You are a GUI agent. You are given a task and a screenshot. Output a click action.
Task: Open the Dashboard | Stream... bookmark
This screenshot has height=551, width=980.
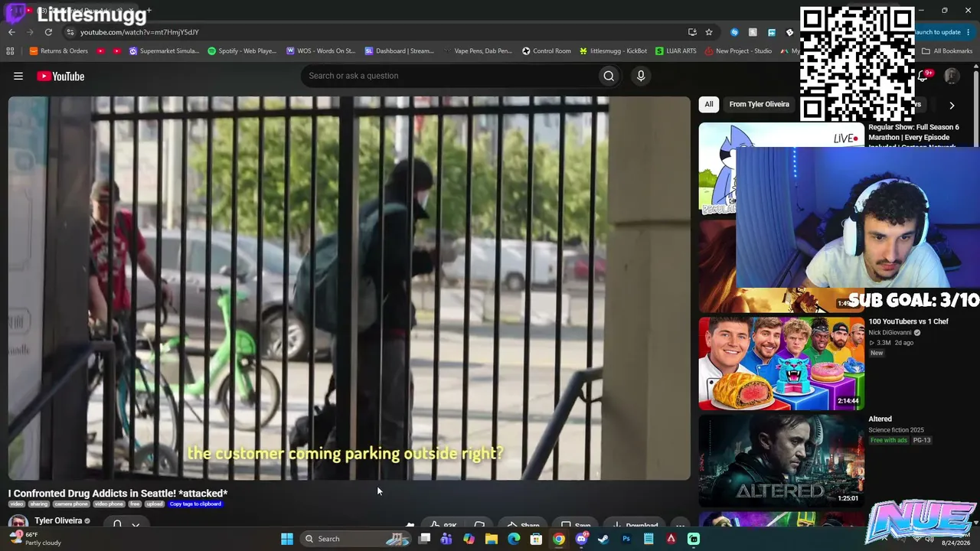pos(400,51)
